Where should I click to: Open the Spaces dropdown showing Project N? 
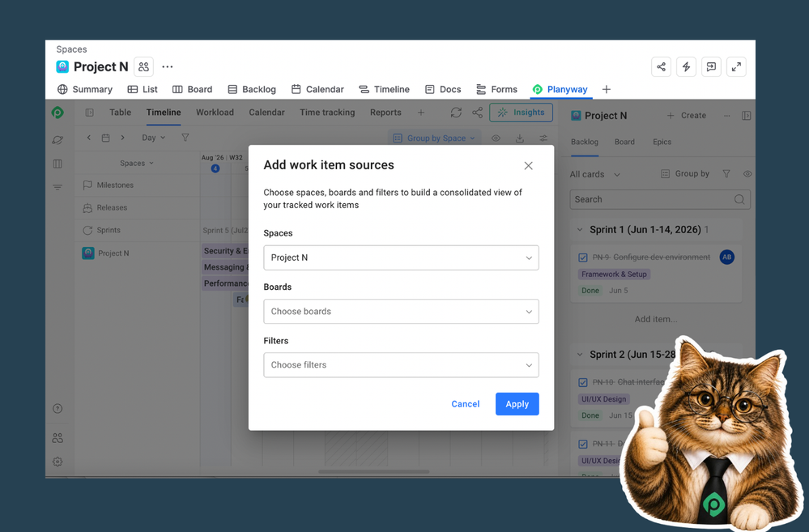tap(401, 257)
